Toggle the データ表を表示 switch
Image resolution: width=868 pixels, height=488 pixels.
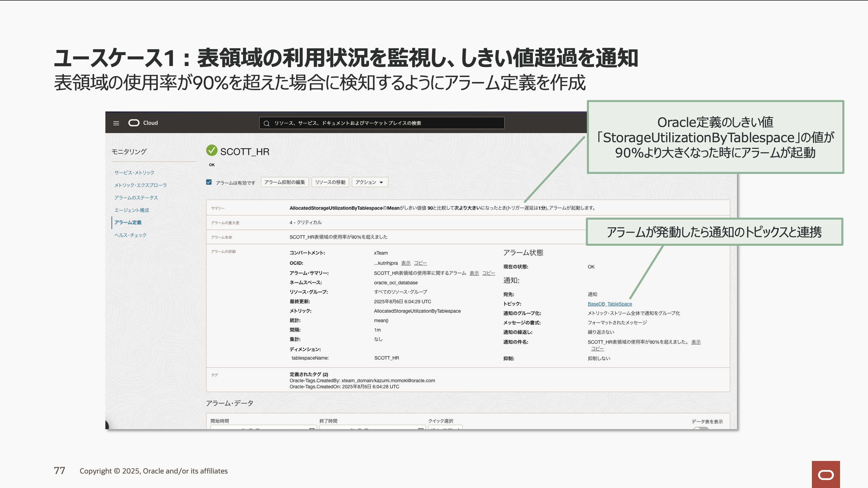701,428
